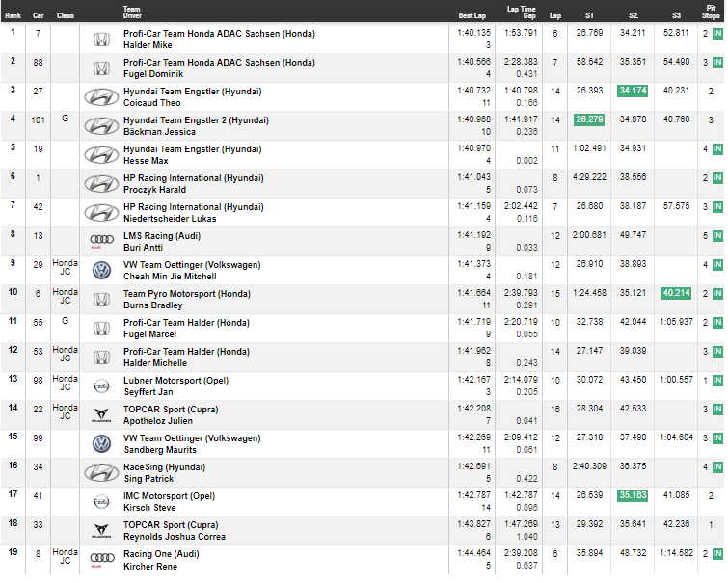728x583 pixels.
Task: Click the Hyundai logo beside Hesse Max
Action: coord(101,155)
